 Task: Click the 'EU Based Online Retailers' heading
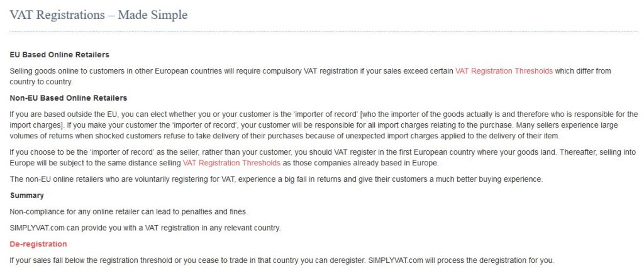click(59, 55)
